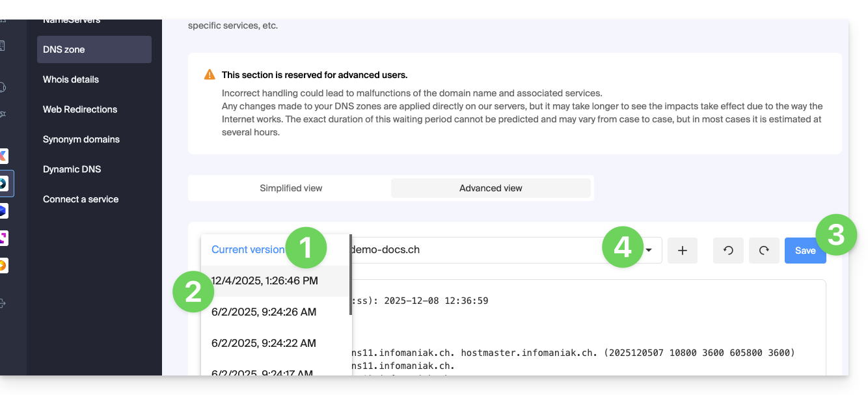
Task: Click the orange circular app icon in left rail
Action: click(x=3, y=266)
